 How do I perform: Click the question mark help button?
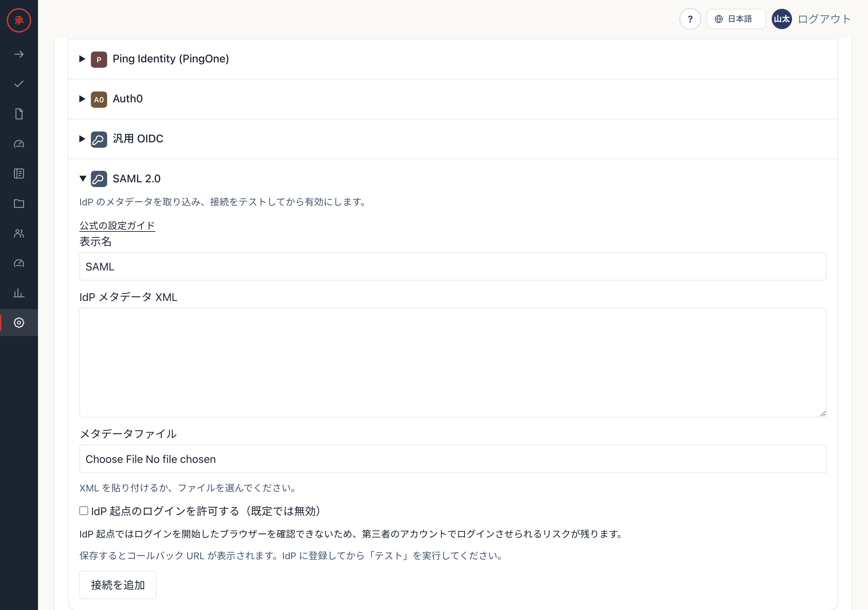[690, 19]
